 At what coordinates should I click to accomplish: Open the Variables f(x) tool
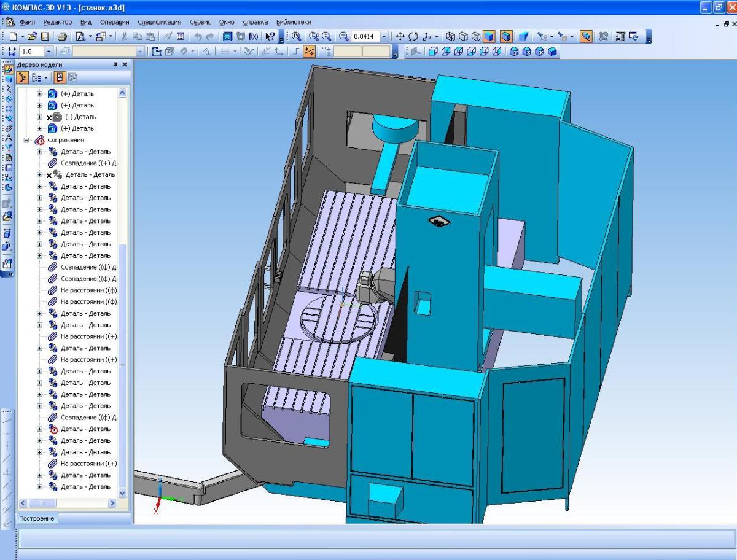tap(252, 37)
